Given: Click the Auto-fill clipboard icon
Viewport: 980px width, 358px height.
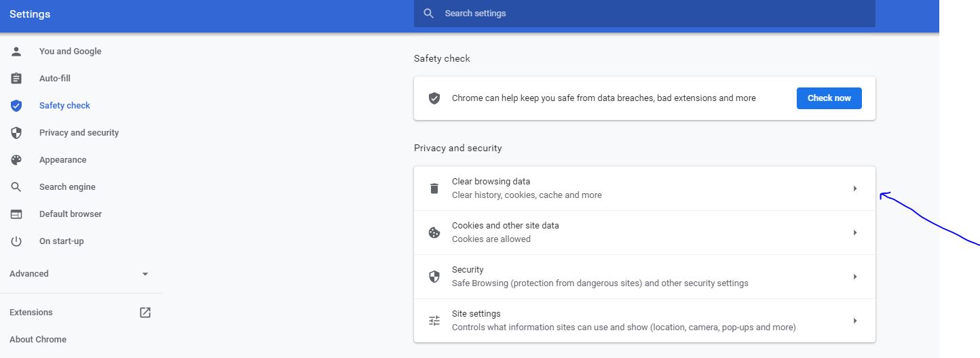Looking at the screenshot, I should (x=16, y=79).
